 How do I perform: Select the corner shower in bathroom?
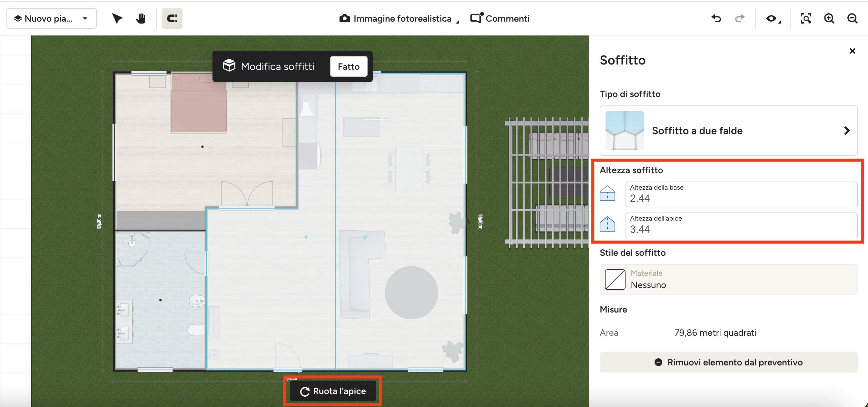pos(133,249)
